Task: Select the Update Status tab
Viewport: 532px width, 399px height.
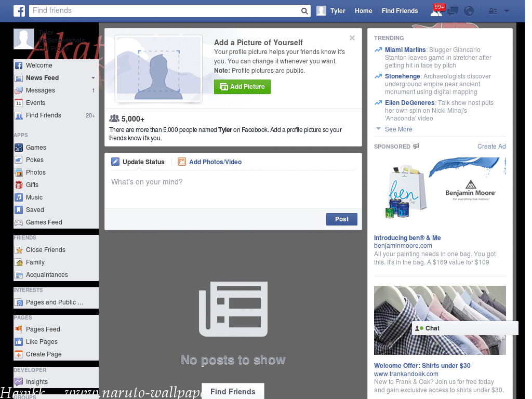Action: pyautogui.click(x=138, y=162)
